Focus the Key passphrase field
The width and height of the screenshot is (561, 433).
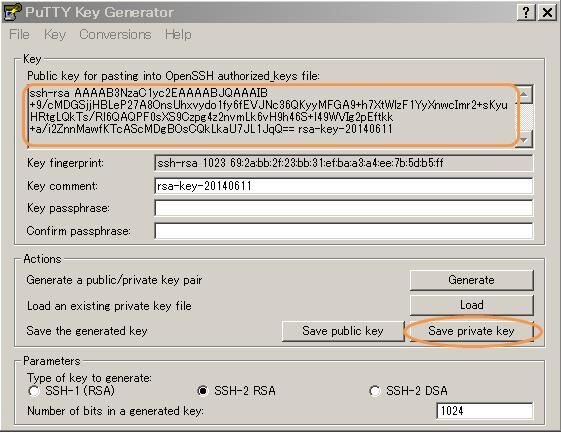point(343,208)
